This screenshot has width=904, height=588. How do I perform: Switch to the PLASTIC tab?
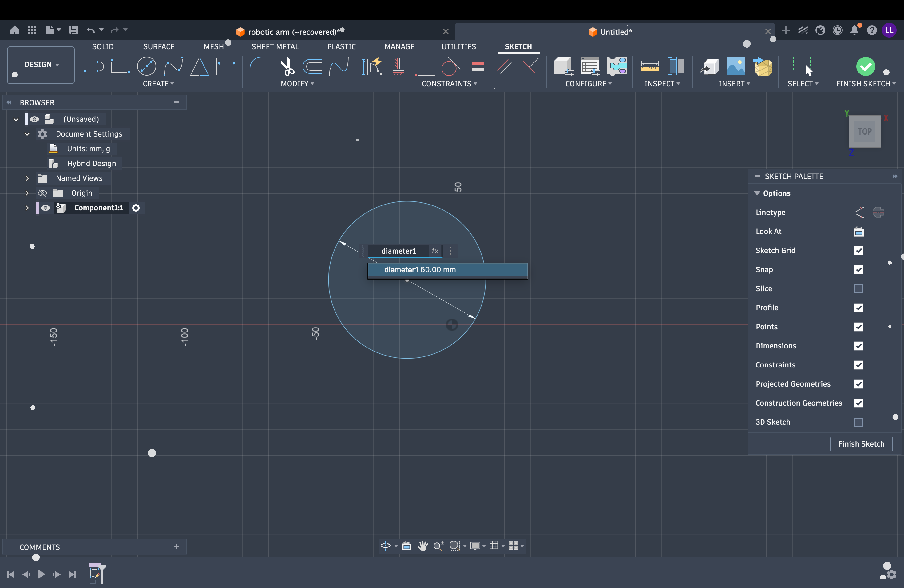pyautogui.click(x=342, y=46)
